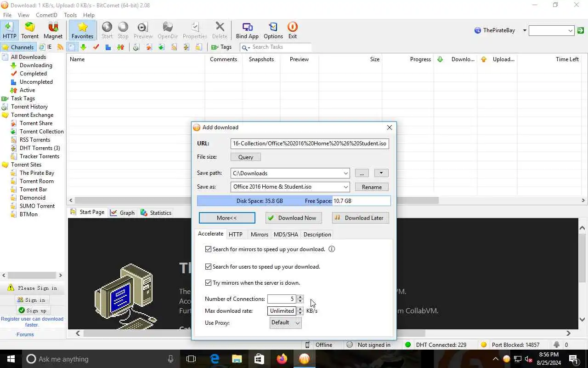Click the browse "..." button for save path
Viewport: 588px width, 368px height.
click(x=362, y=173)
